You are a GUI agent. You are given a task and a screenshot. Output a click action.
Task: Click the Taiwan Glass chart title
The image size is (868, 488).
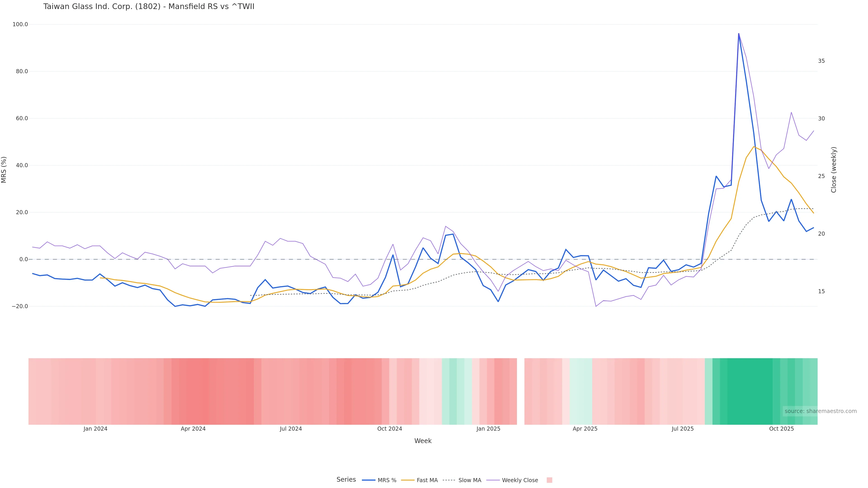[149, 6]
